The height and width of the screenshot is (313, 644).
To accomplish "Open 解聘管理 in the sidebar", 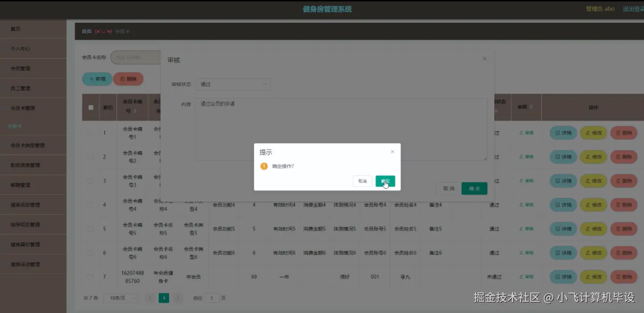I will pyautogui.click(x=33, y=185).
